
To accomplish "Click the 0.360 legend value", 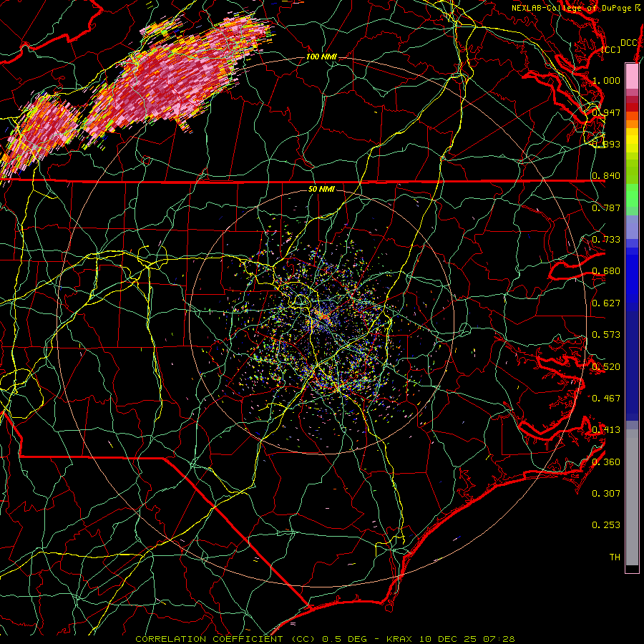I will 606,462.
